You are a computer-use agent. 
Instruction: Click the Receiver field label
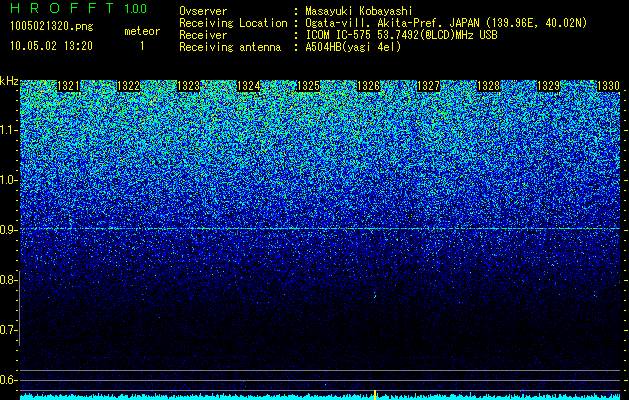coord(203,35)
